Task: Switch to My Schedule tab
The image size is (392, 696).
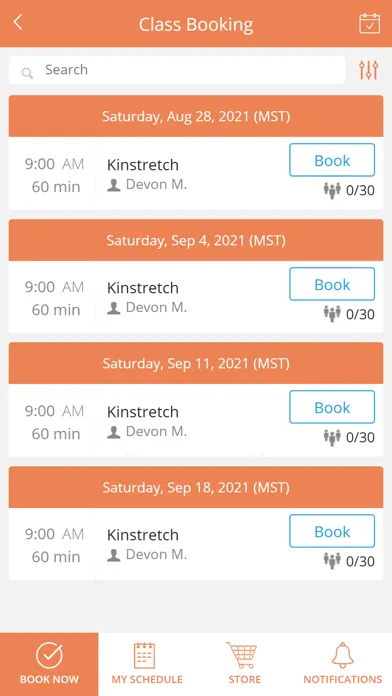Action: pyautogui.click(x=147, y=664)
